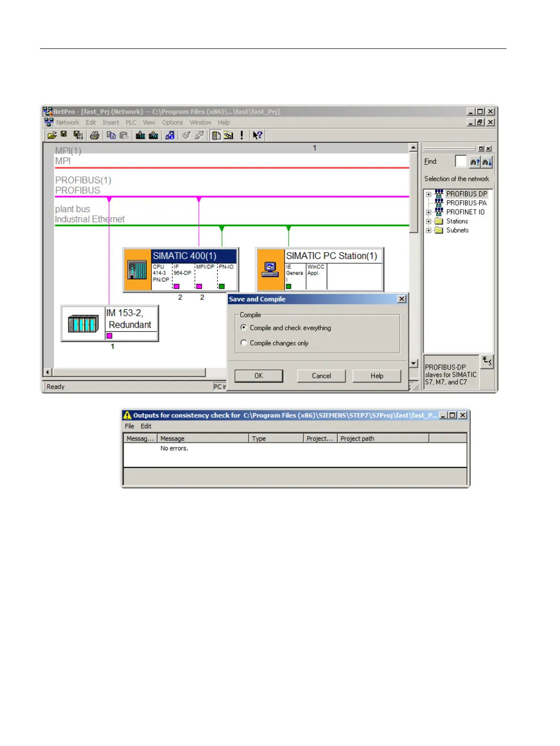The height and width of the screenshot is (746, 560).
Task: Expand the PROFIBUS DP tree node
Action: point(428,194)
